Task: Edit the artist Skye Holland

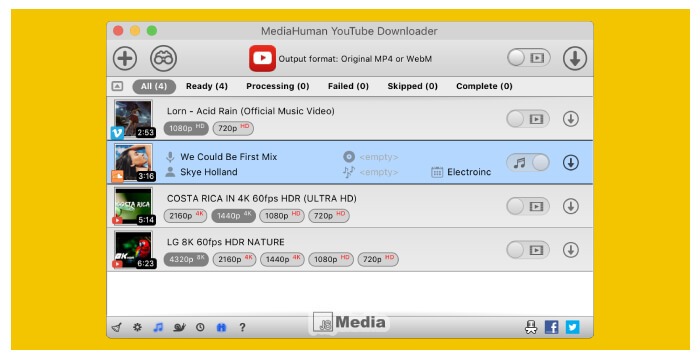Action: [x=209, y=172]
